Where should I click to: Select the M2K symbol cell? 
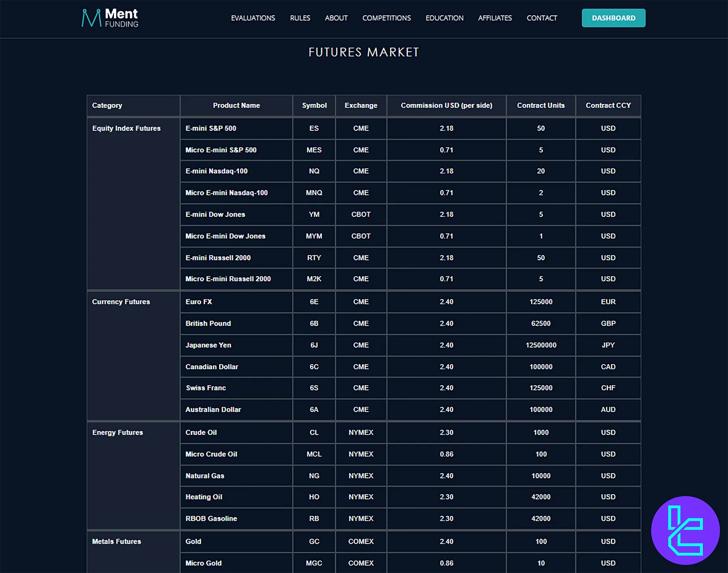click(x=314, y=279)
